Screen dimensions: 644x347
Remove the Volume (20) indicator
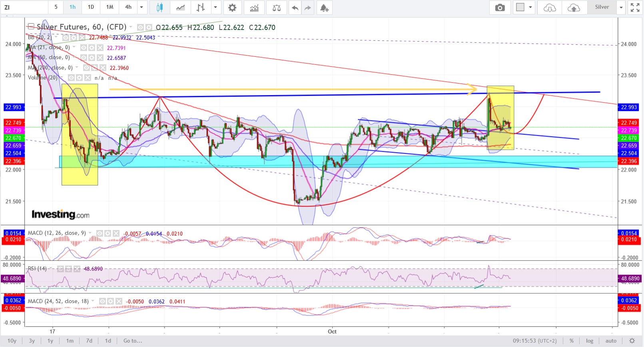click(x=88, y=78)
